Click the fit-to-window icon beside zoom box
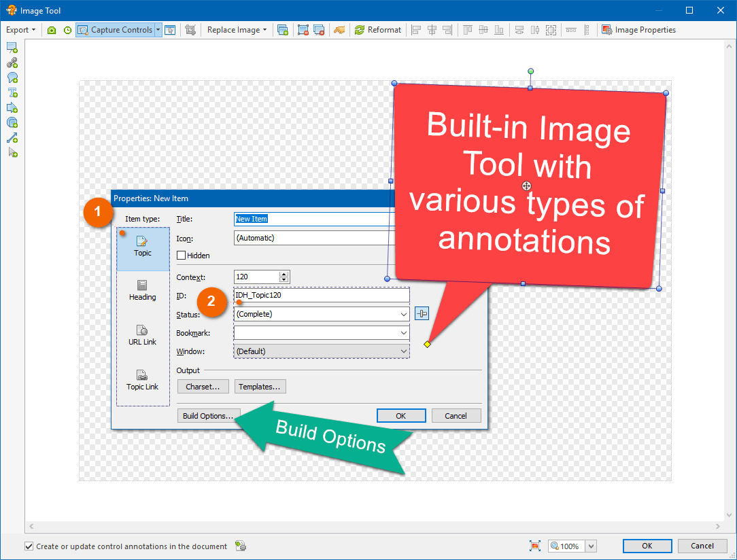This screenshot has height=560, width=737. 535,546
